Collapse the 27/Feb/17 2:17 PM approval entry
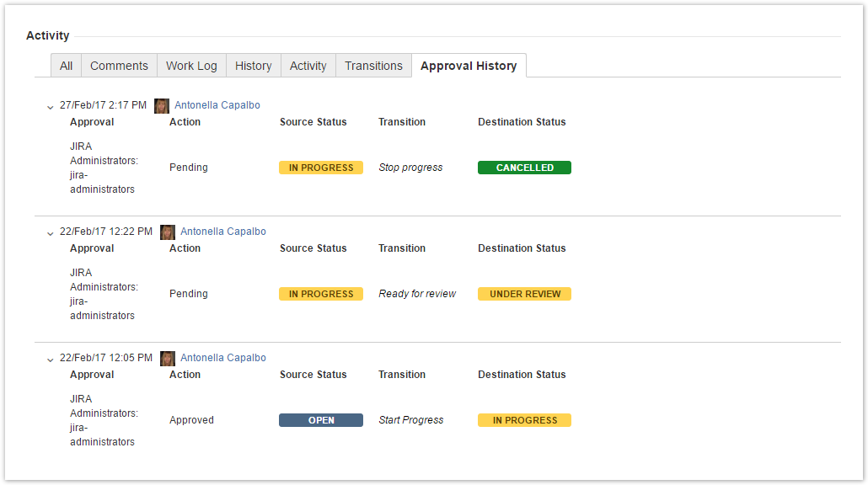The height and width of the screenshot is (485, 868). (x=50, y=107)
